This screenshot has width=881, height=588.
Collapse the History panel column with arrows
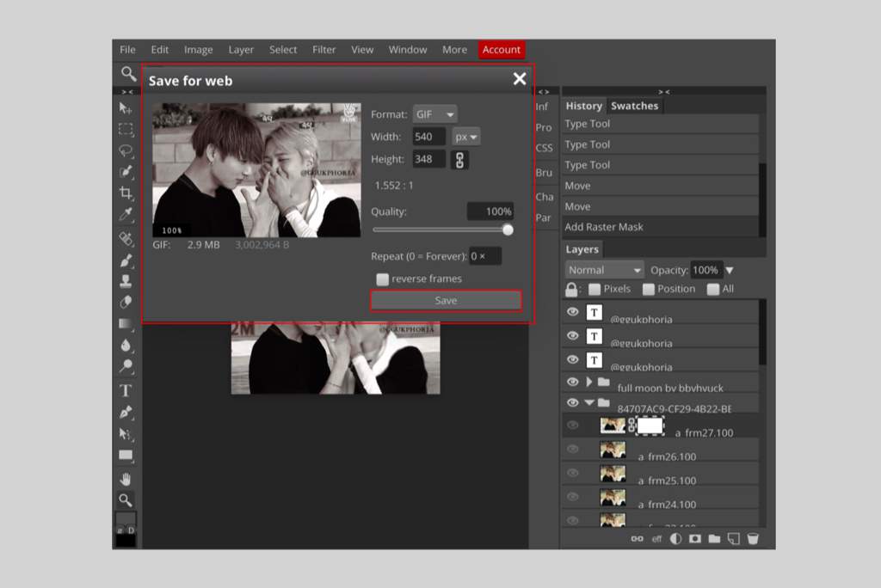point(664,91)
